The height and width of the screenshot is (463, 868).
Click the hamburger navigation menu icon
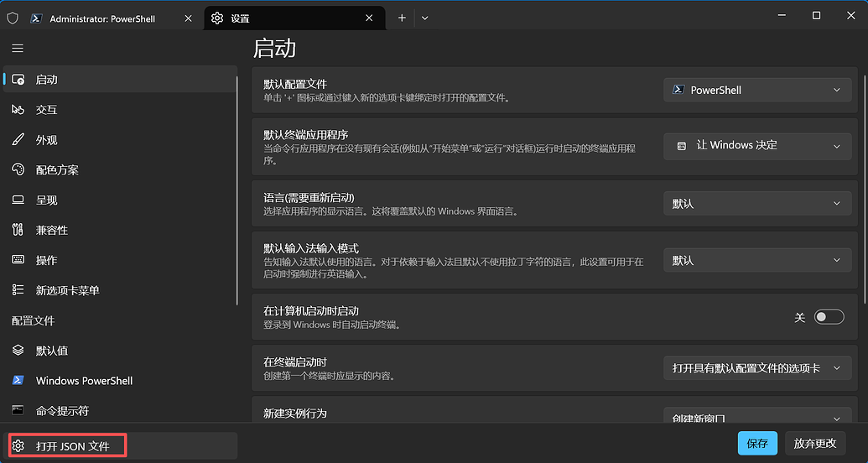point(18,49)
